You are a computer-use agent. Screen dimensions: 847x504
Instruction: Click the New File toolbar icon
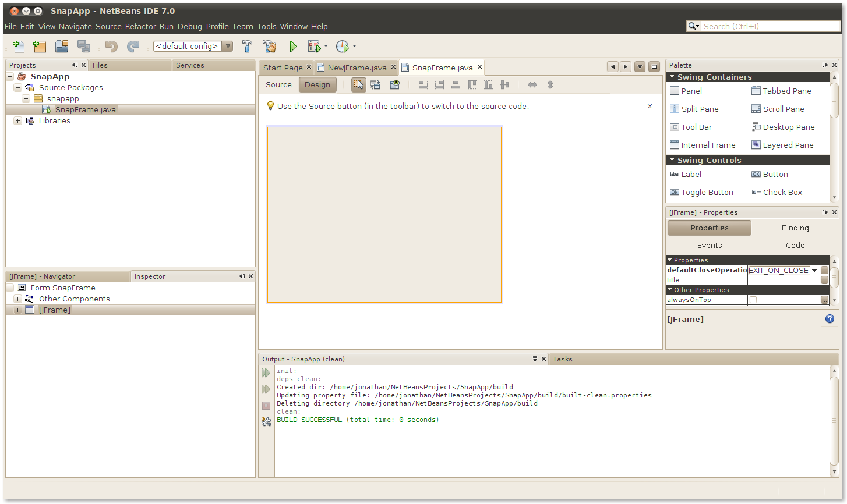pyautogui.click(x=19, y=47)
